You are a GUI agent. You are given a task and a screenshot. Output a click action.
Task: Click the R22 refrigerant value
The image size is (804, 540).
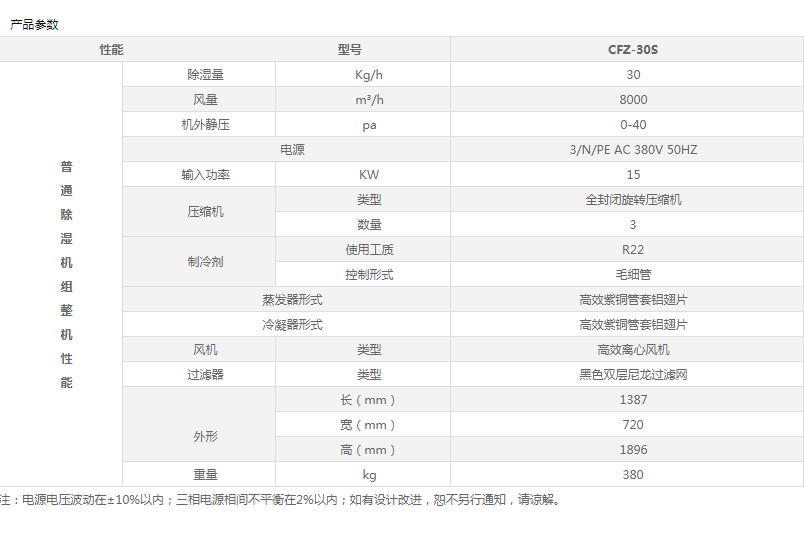[633, 250]
